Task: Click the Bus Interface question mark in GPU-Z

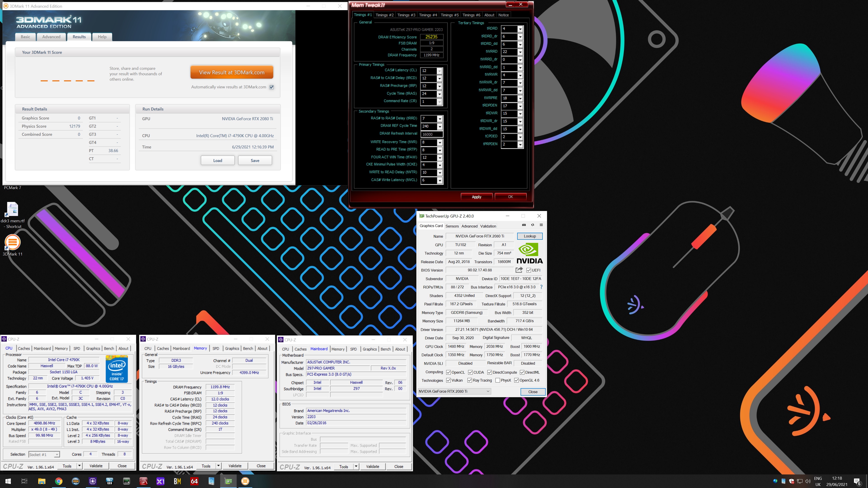Action: coord(541,287)
